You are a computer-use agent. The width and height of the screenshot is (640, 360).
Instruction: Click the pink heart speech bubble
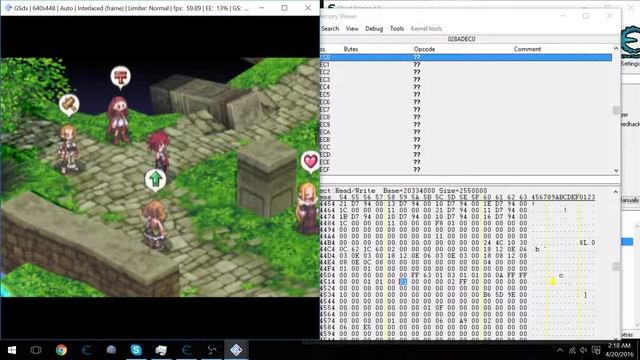(x=310, y=162)
